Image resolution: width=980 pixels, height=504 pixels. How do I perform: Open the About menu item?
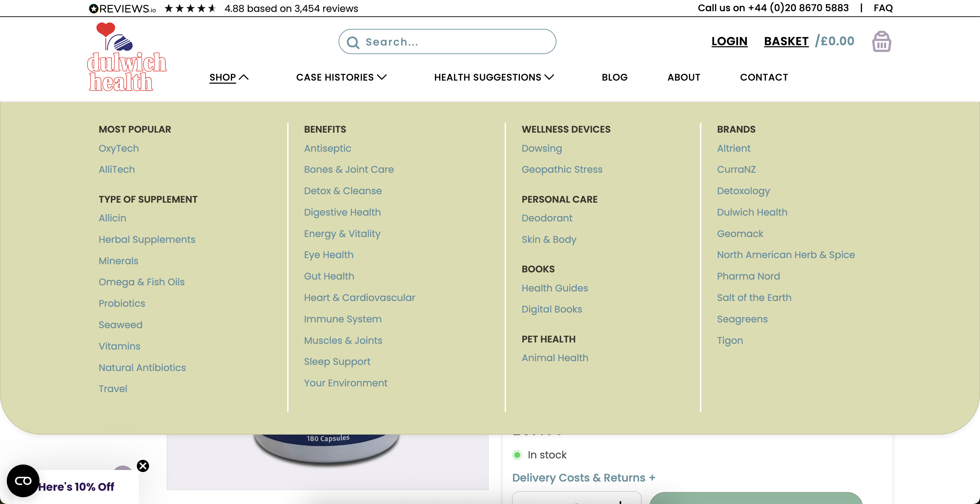coord(684,77)
